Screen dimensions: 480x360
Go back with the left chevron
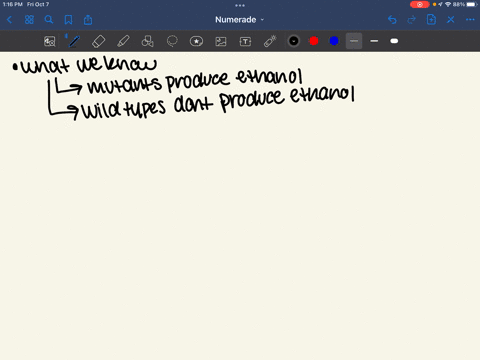pos(9,20)
